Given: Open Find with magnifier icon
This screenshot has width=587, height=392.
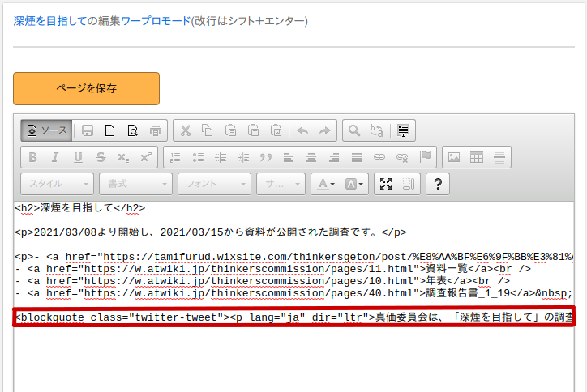Looking at the screenshot, I should tap(354, 130).
